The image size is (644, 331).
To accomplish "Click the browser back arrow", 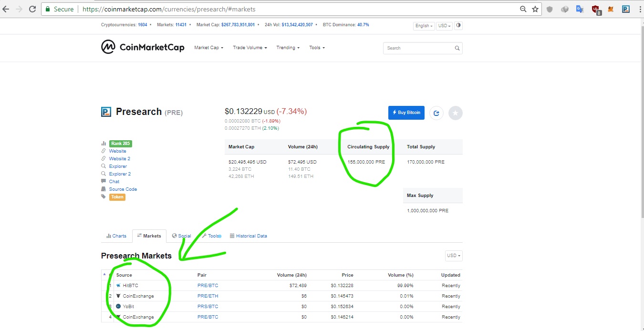I will 6,9.
